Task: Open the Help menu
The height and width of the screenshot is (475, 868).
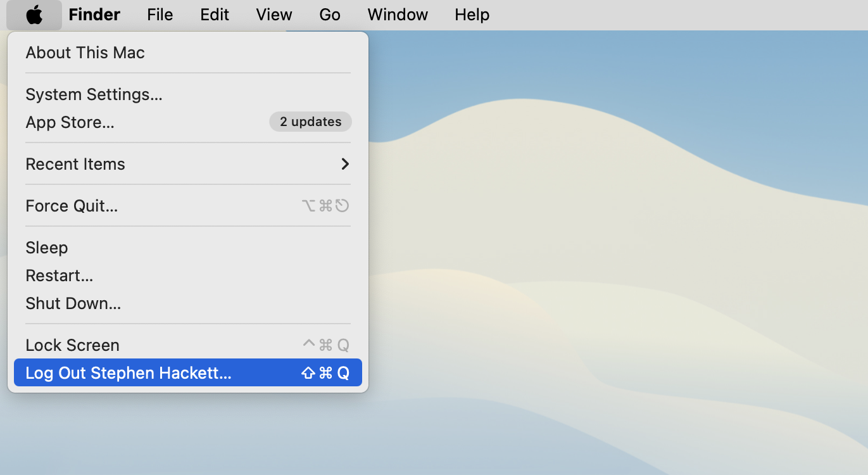Action: [x=472, y=15]
